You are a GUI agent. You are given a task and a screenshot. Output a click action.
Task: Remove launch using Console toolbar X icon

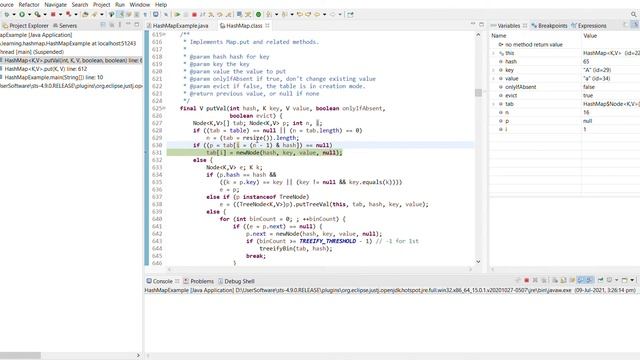pos(535,280)
